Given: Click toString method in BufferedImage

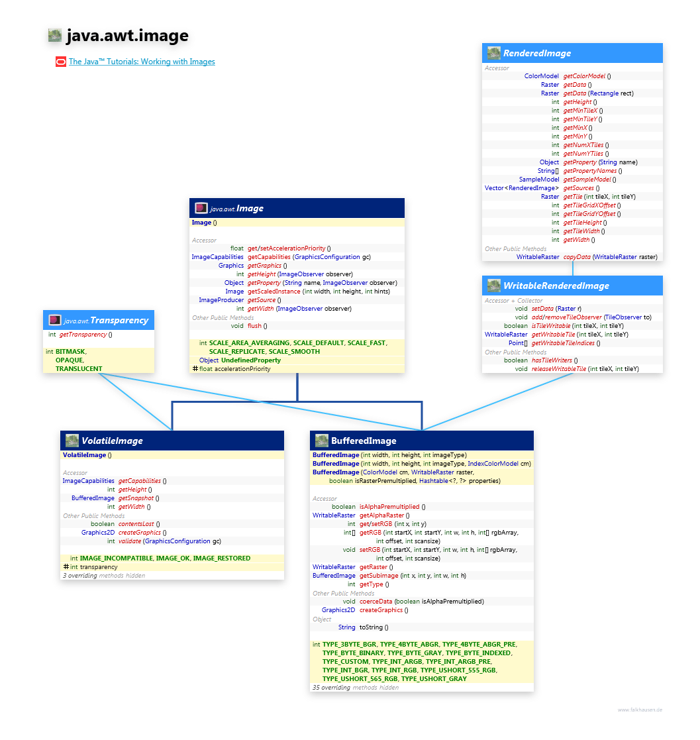Looking at the screenshot, I should [371, 627].
